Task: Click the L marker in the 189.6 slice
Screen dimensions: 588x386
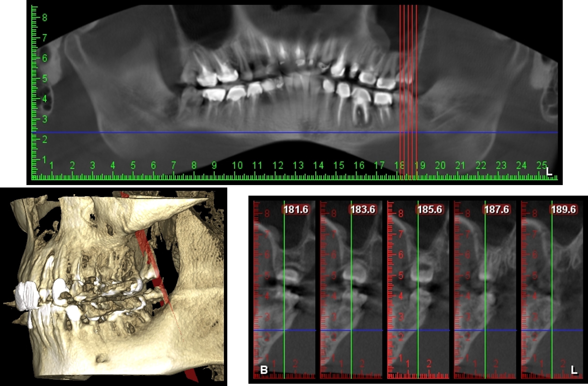Action: click(x=574, y=370)
